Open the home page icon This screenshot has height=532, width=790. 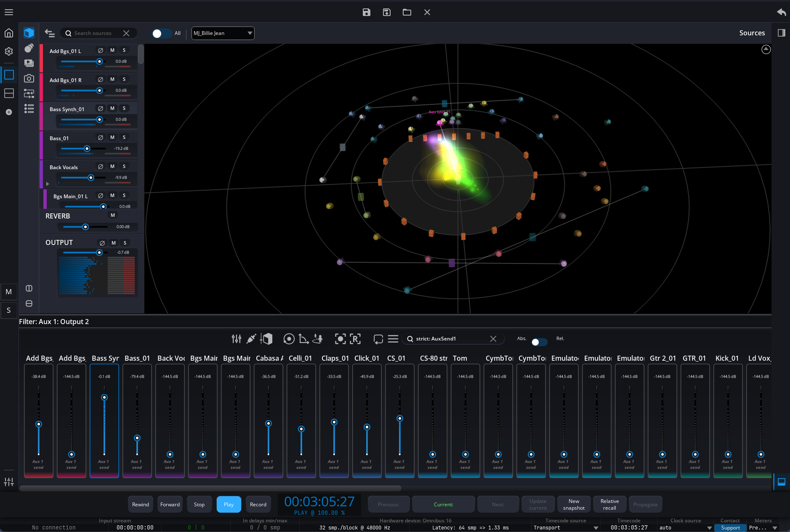pyautogui.click(x=9, y=33)
